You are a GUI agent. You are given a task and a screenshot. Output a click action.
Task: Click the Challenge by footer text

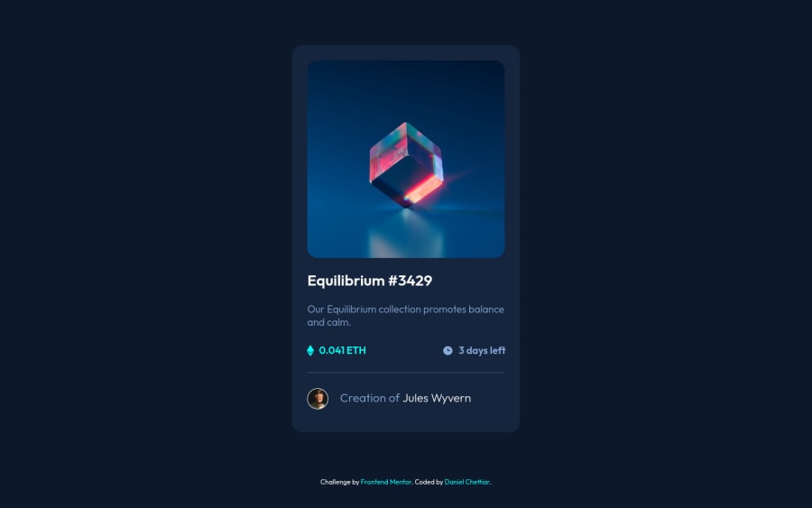coord(339,482)
